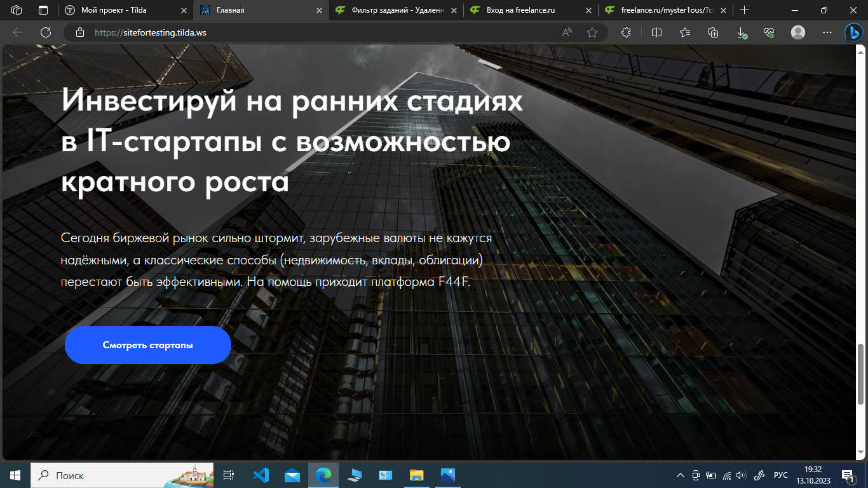Switch to Мой проект - Tilda tab
The image size is (868, 488).
click(126, 10)
